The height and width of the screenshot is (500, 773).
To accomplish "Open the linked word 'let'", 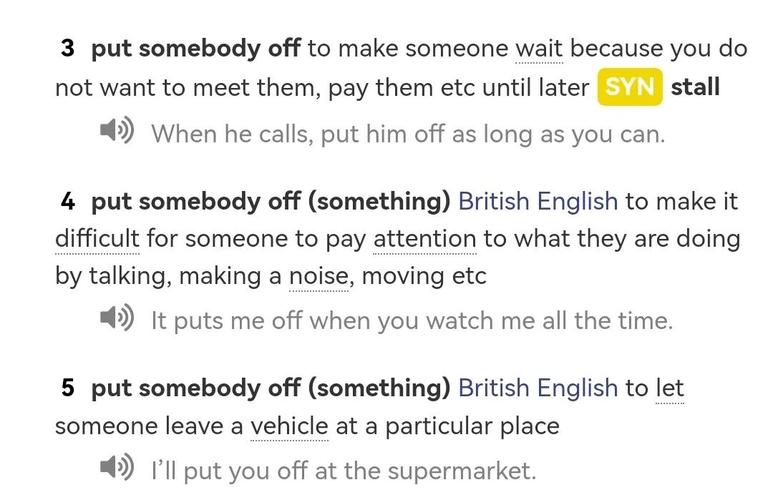I will (669, 388).
